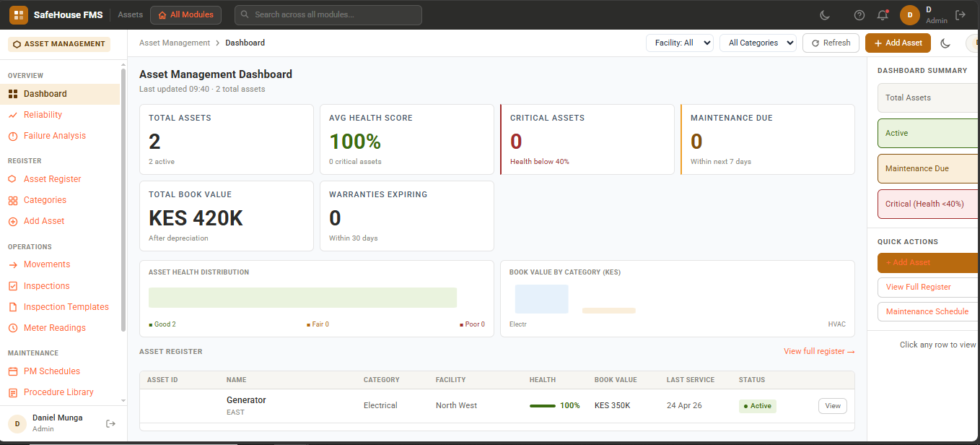Click the Maintenance Due summary card
This screenshot has width=980, height=445.
tap(928, 168)
